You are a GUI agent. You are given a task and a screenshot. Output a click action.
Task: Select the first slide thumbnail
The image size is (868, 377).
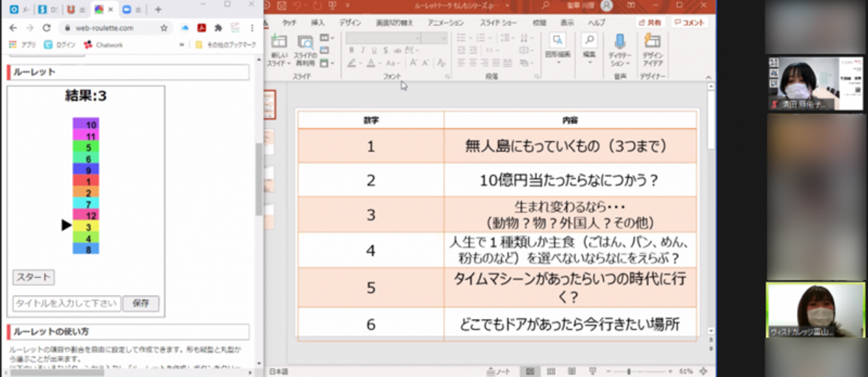[x=269, y=105]
